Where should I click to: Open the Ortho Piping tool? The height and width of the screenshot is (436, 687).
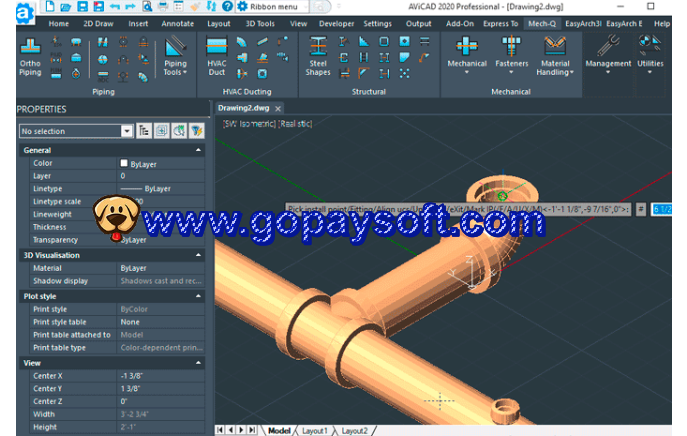[30, 57]
